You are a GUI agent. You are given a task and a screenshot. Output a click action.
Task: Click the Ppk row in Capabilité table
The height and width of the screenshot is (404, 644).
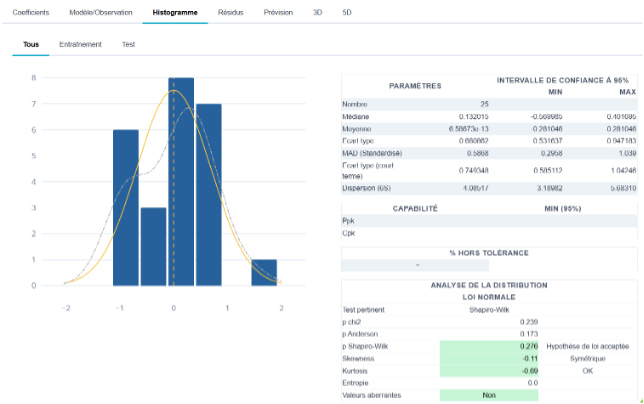(489, 221)
